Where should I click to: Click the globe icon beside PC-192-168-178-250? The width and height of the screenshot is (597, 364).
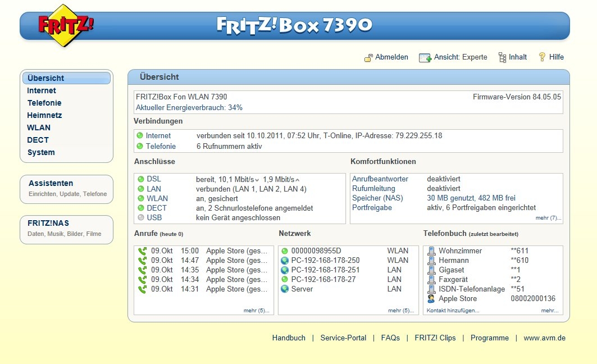[x=284, y=261]
